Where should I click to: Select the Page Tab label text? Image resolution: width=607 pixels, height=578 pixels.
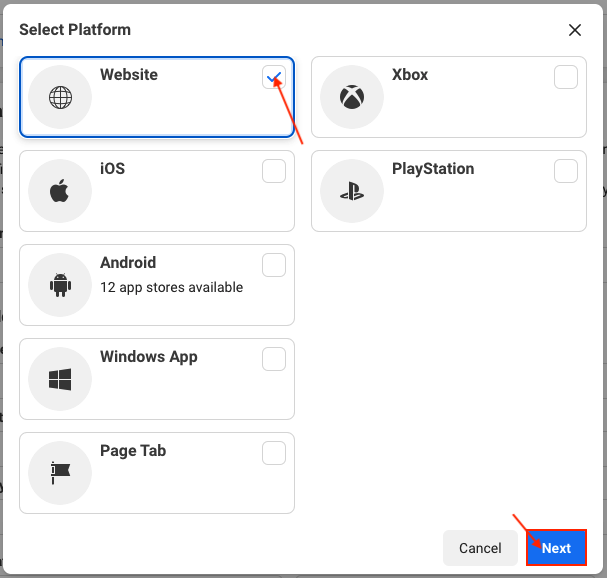coord(133,451)
